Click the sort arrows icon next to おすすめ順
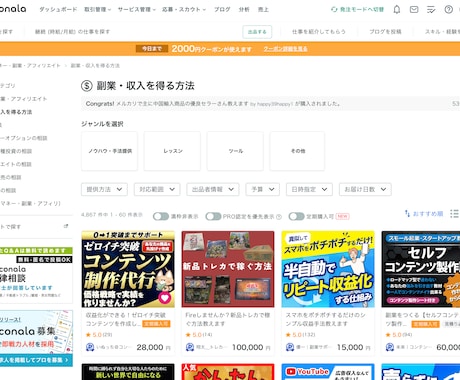 click(x=407, y=213)
